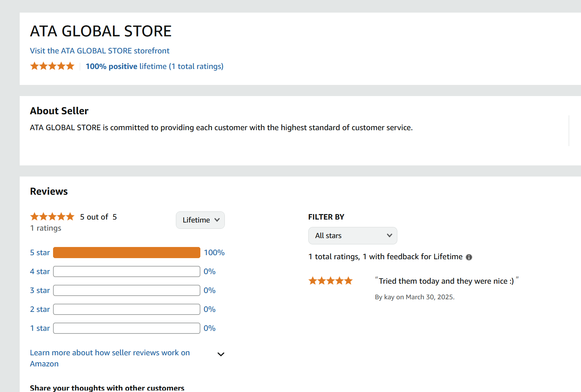Filter reviews by the 4 star link
This screenshot has width=581, height=392.
coord(40,271)
